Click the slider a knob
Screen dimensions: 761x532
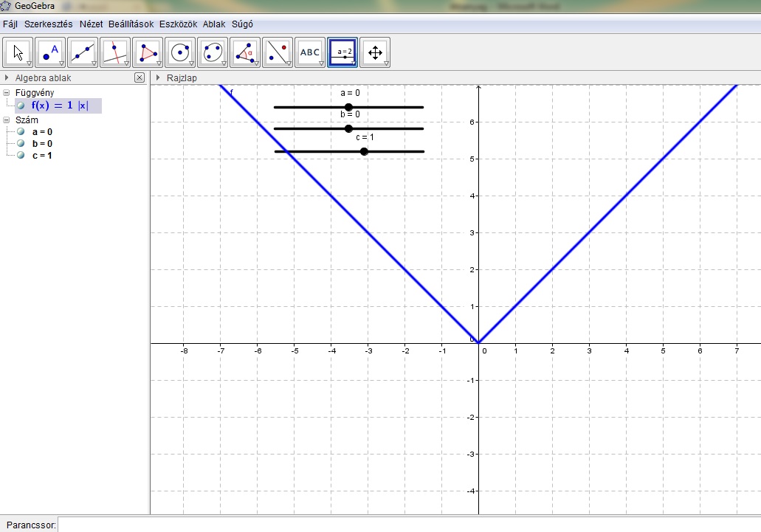pyautogui.click(x=348, y=107)
